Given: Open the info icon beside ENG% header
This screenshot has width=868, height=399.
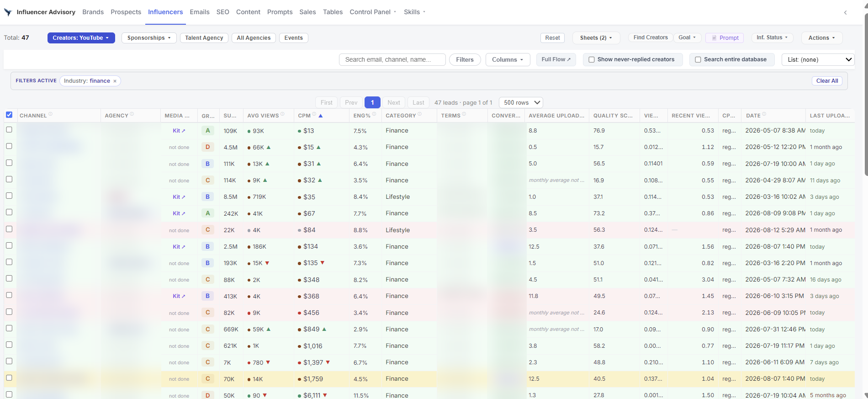Looking at the screenshot, I should tap(374, 114).
